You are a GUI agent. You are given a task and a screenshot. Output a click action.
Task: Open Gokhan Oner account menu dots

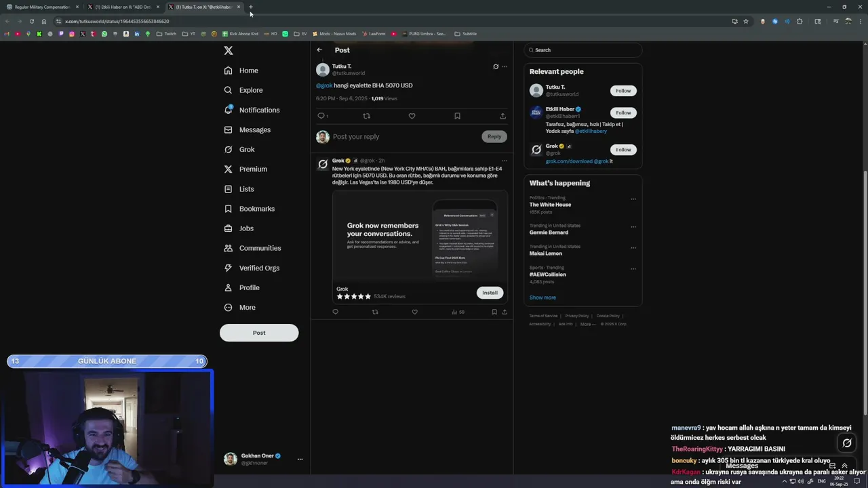click(300, 460)
